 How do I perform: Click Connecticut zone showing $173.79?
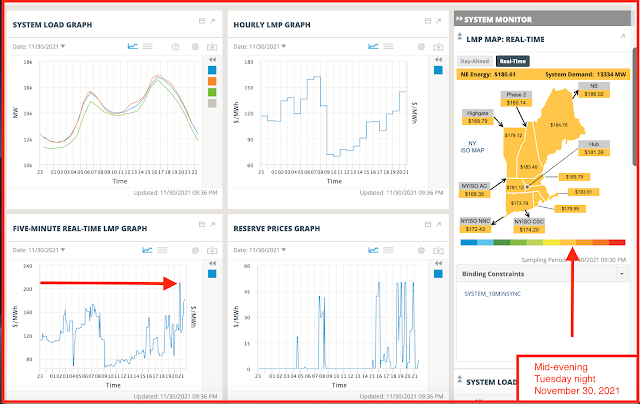[520, 203]
